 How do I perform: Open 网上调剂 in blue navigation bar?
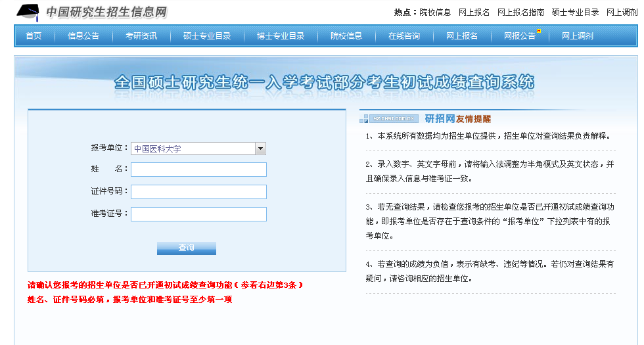578,36
